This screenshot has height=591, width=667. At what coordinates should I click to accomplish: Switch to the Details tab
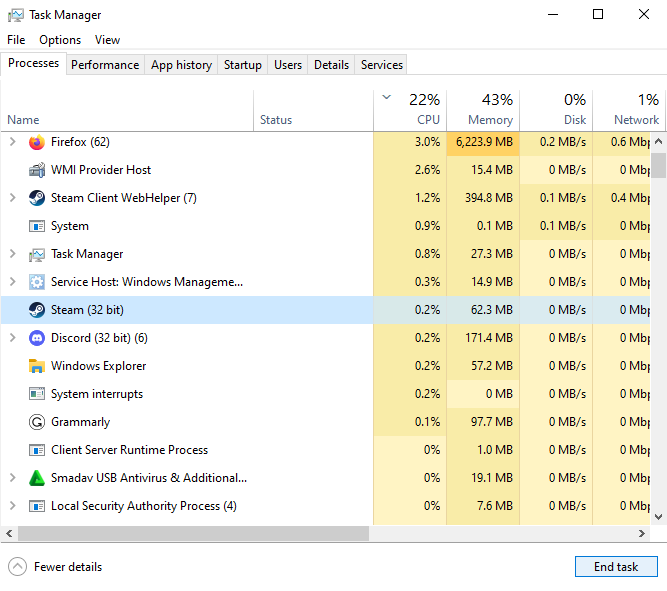[331, 65]
